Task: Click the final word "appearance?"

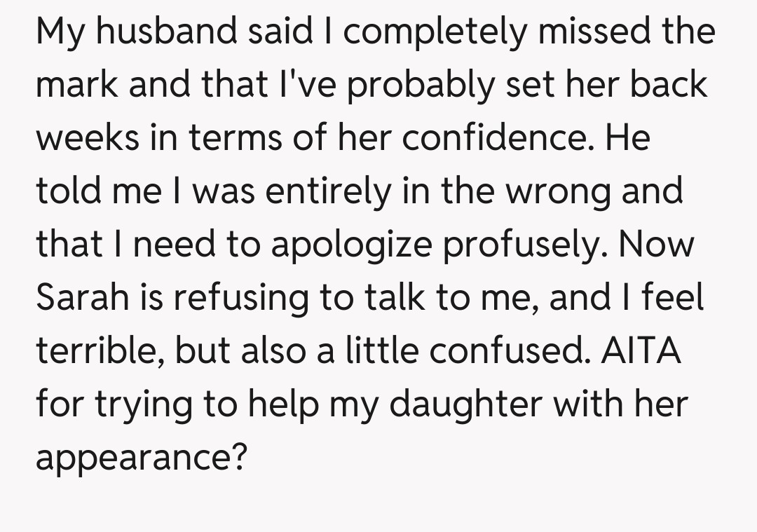Action: 142,457
